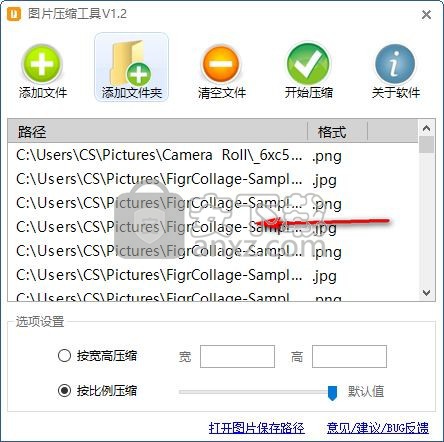Click the 高 height input field
Screen dimensions: 444x442
tap(349, 357)
